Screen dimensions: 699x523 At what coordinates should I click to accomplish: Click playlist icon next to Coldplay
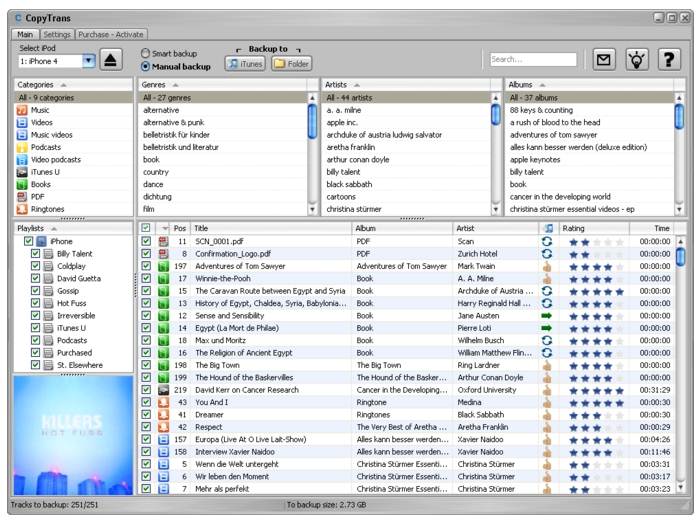(48, 266)
